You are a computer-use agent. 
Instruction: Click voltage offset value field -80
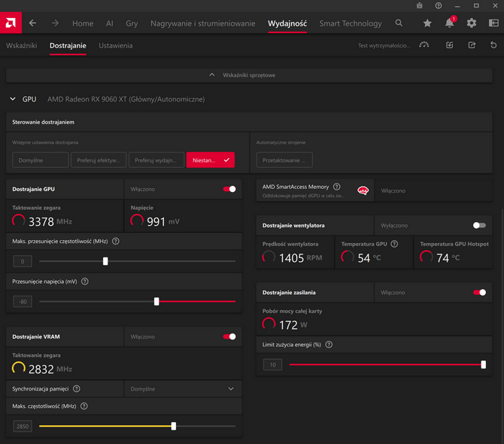point(23,301)
